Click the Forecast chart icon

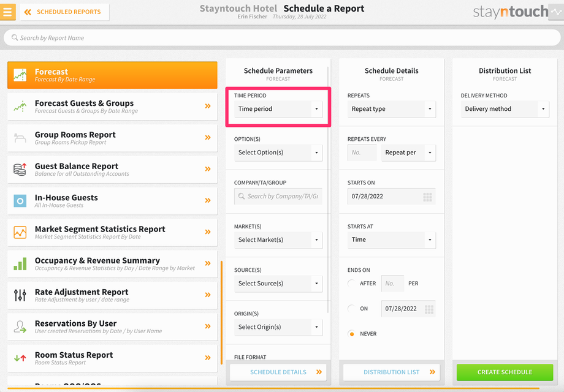[x=20, y=75]
